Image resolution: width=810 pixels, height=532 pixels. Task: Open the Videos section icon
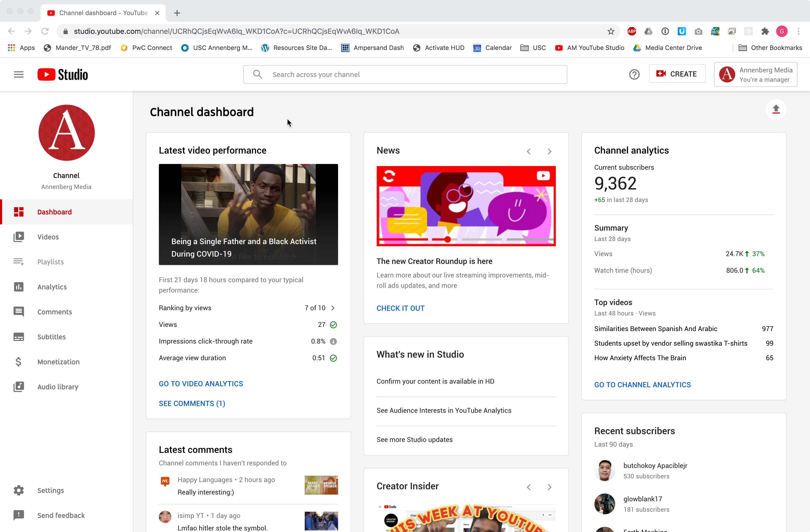(18, 236)
